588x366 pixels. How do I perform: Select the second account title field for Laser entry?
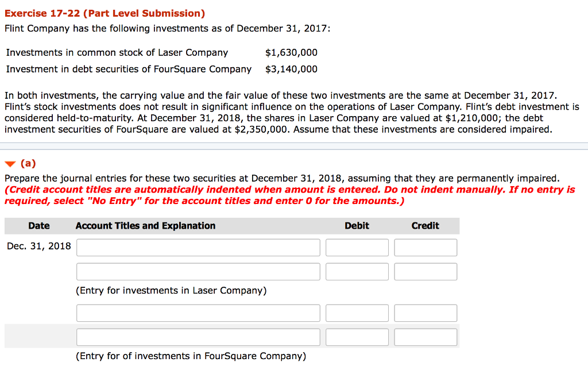[x=198, y=272]
